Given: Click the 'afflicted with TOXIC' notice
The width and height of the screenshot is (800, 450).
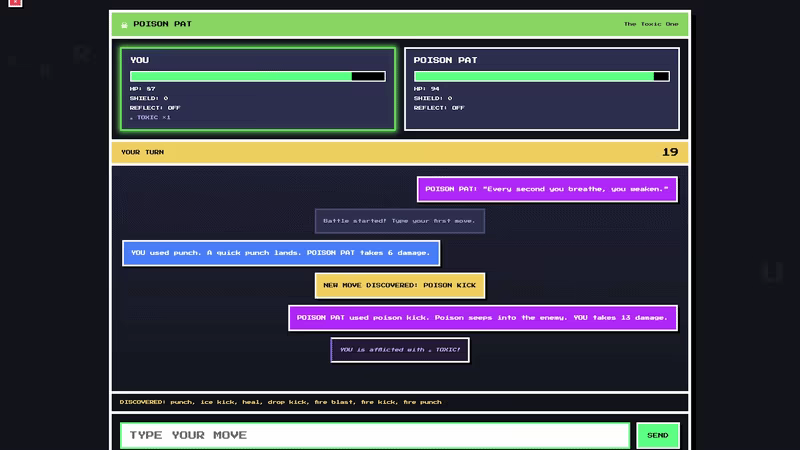Looking at the screenshot, I should pos(400,350).
